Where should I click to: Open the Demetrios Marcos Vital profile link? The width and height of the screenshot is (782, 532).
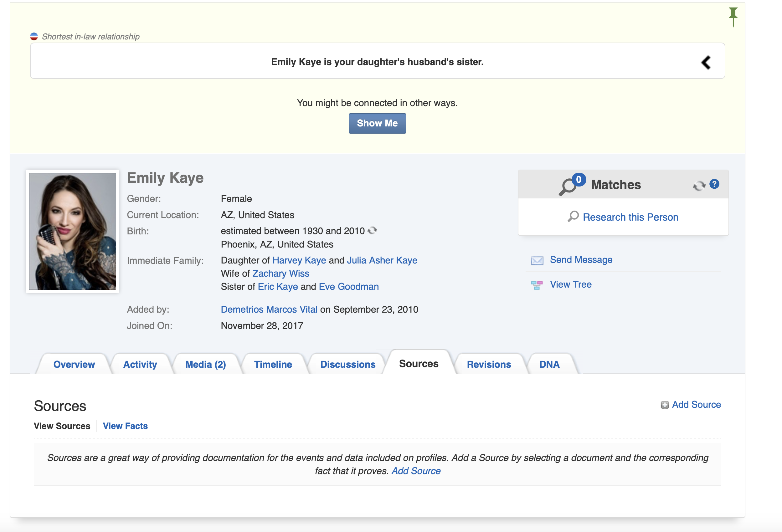[269, 309]
